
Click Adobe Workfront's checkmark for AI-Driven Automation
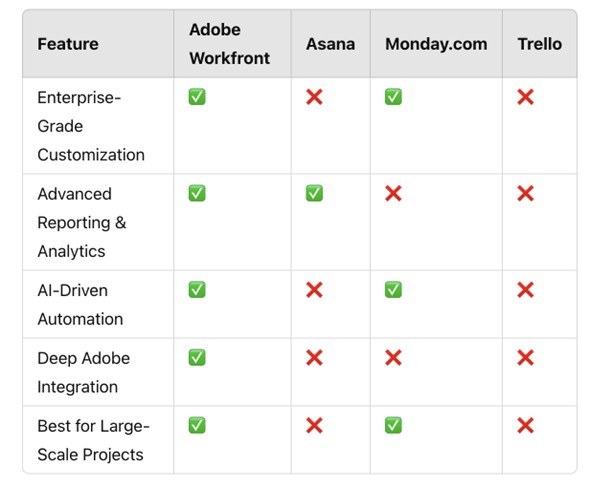pos(197,289)
